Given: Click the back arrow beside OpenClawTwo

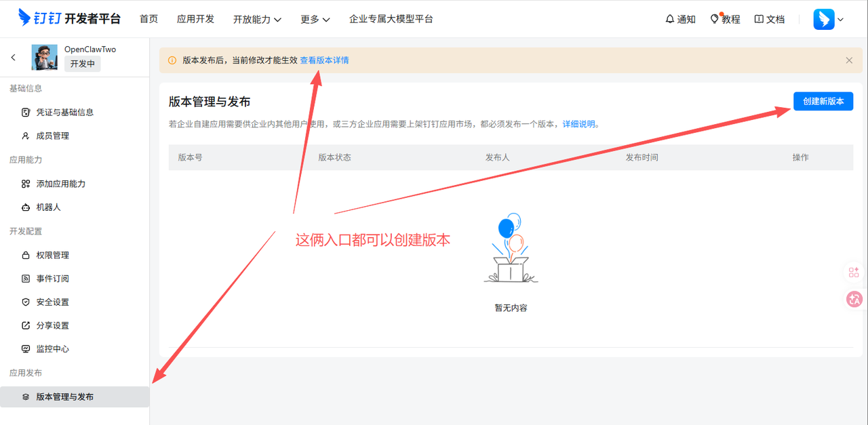Looking at the screenshot, I should (14, 58).
